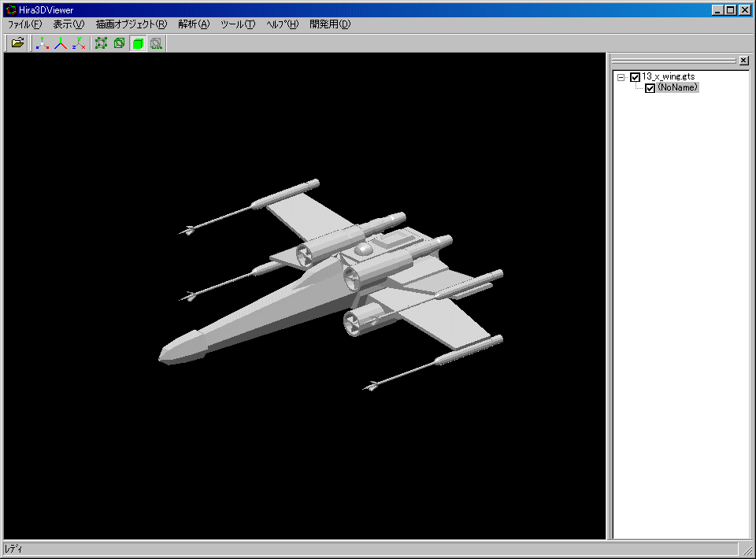756x559 pixels.
Task: Uncheck the (NoName) object checkbox
Action: [x=650, y=88]
